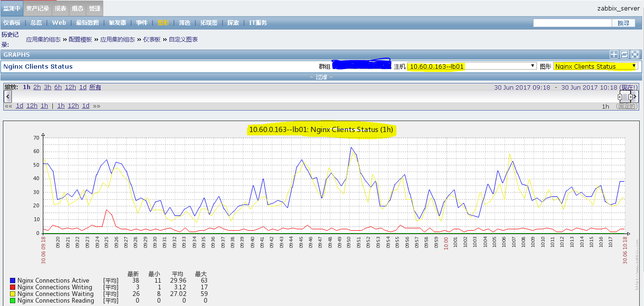This screenshot has height=306, width=644.
Task: Click zabbix_server label at top right
Action: 619,8
